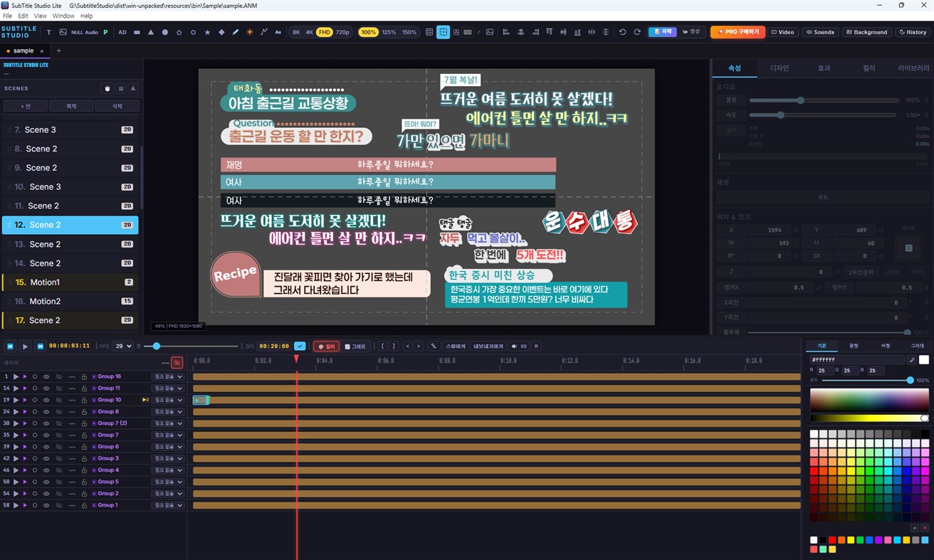Open the File menu

(x=7, y=16)
